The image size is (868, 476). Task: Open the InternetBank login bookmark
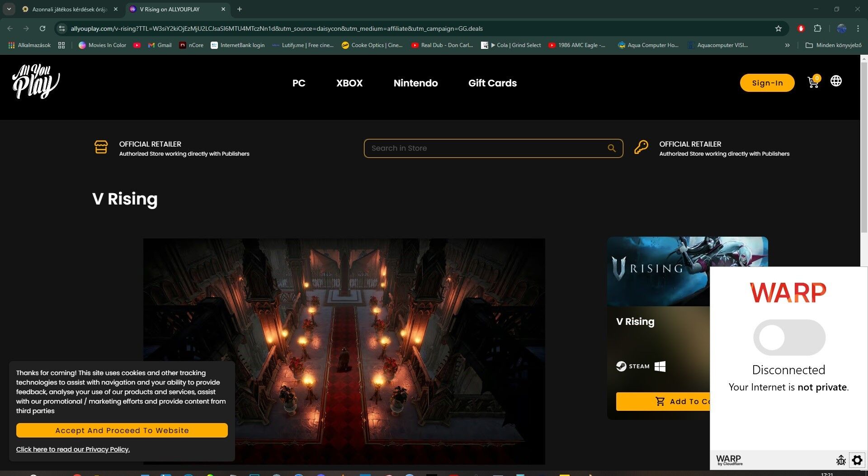[x=238, y=45]
